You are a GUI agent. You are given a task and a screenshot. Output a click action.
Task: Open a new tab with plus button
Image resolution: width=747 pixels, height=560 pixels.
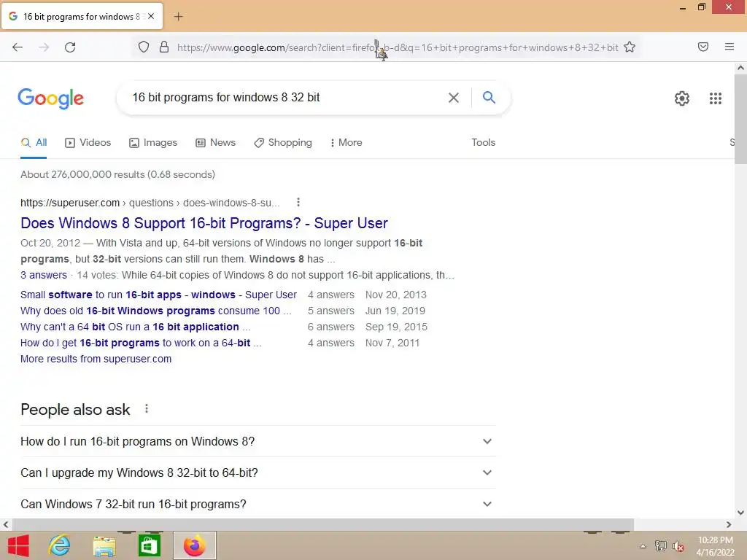point(178,17)
